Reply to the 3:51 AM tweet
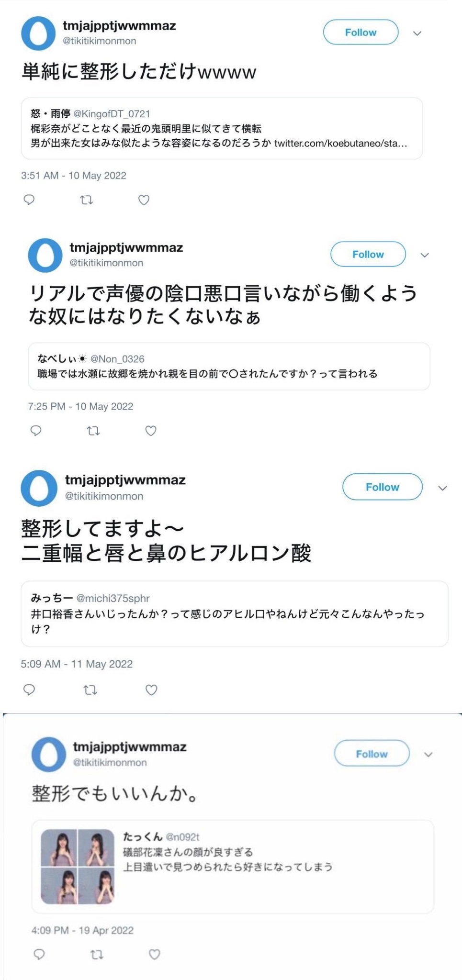 click(29, 200)
